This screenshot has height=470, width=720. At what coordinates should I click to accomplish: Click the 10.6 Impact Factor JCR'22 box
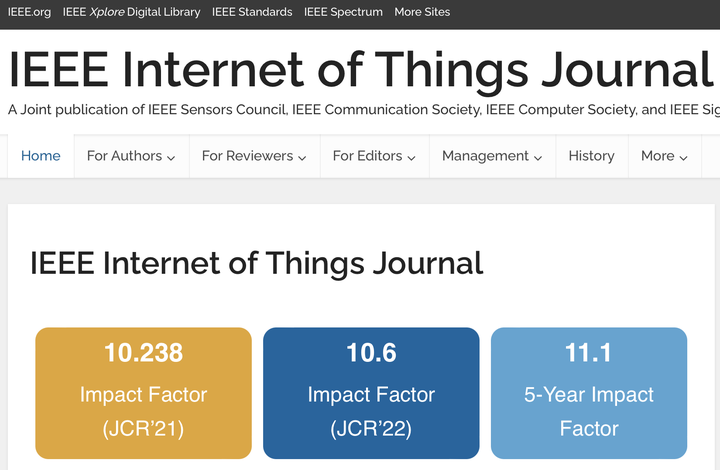pyautogui.click(x=371, y=392)
